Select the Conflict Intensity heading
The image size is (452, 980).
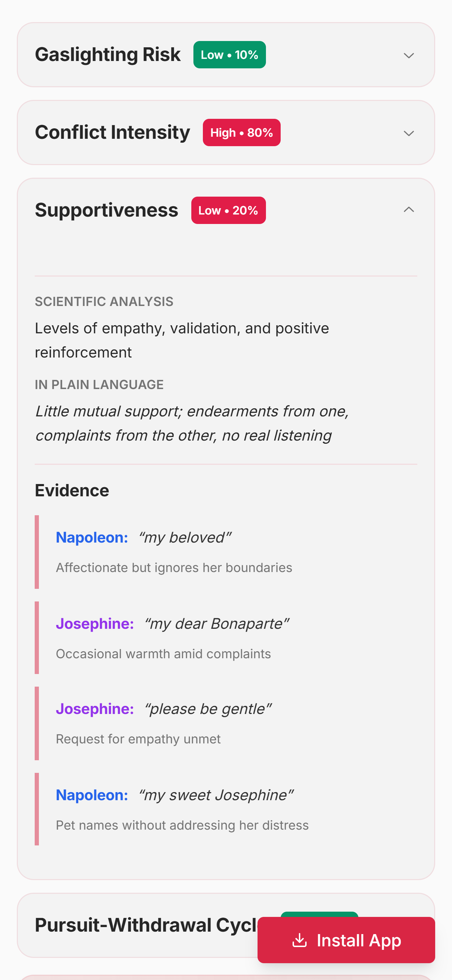112,132
